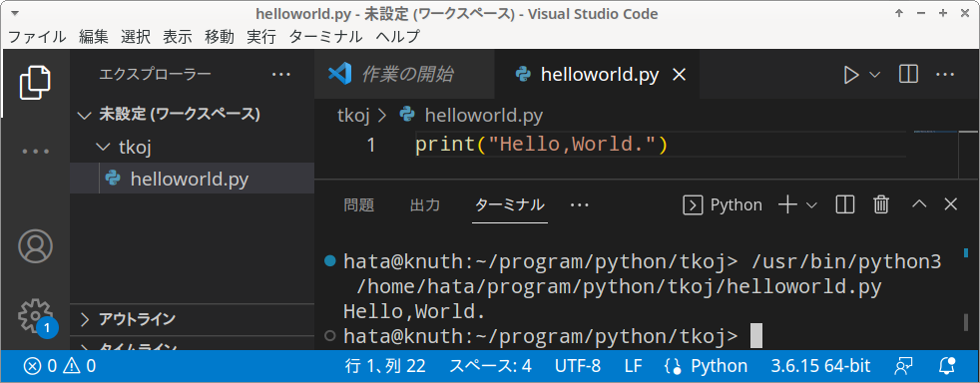Maximize the panel size chevron
The height and width of the screenshot is (383, 980).
[x=919, y=203]
